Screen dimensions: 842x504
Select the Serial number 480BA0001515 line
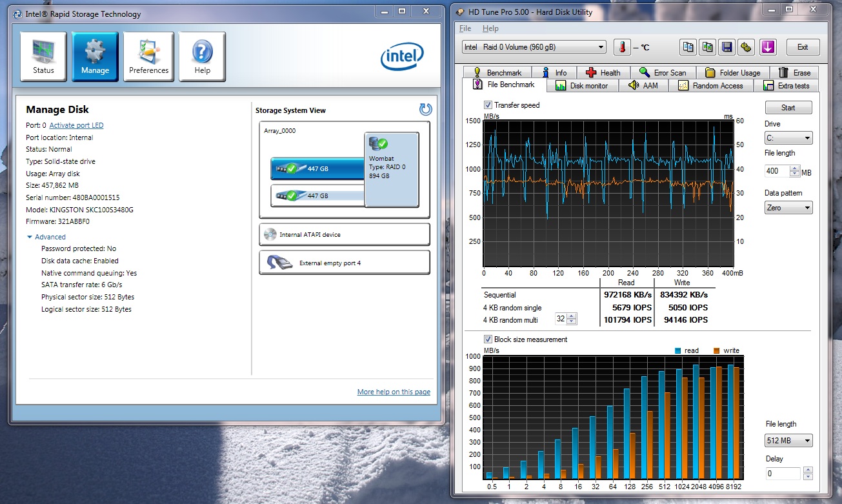coord(73,197)
